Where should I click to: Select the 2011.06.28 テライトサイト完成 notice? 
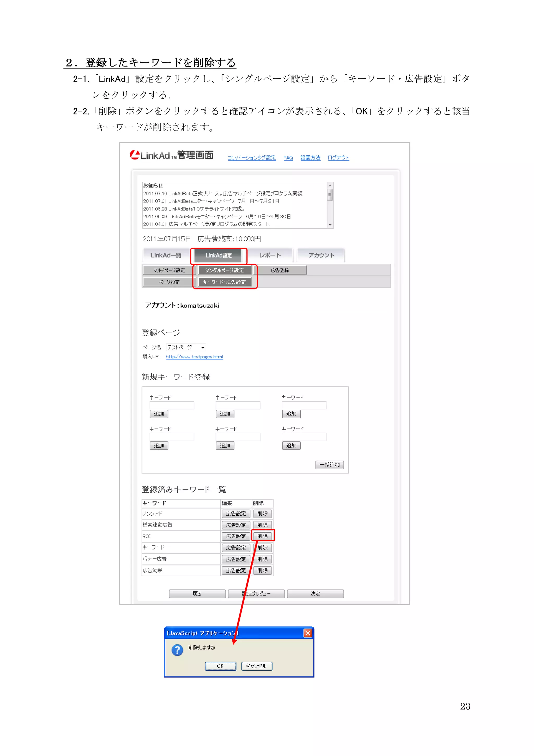(194, 209)
